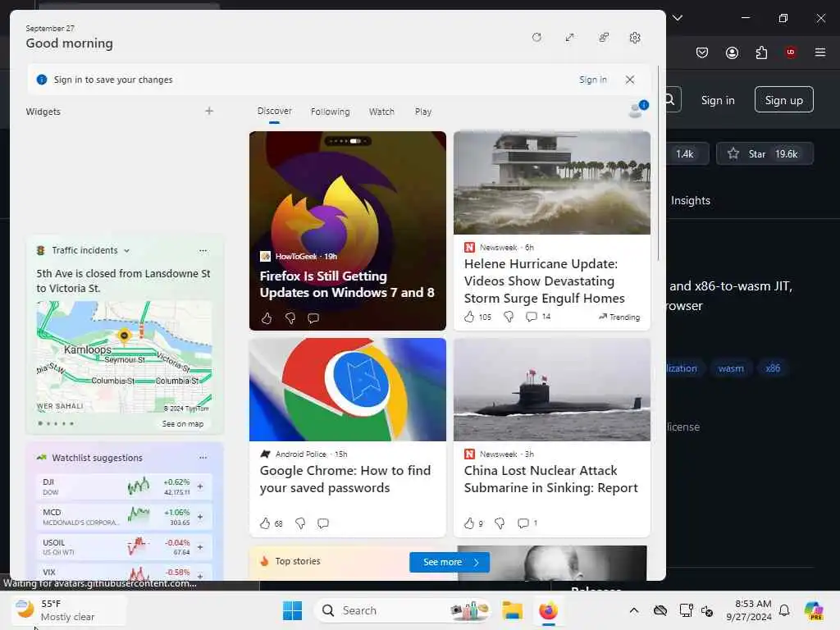
Task: Click Firefox Pocket save icon
Action: (702, 52)
